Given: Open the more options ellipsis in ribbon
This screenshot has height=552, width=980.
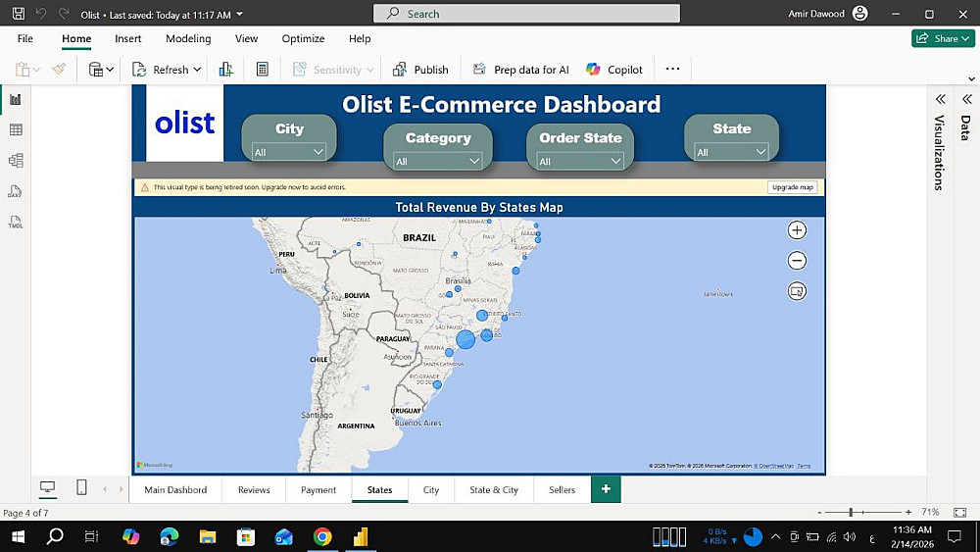Looking at the screenshot, I should click(672, 69).
